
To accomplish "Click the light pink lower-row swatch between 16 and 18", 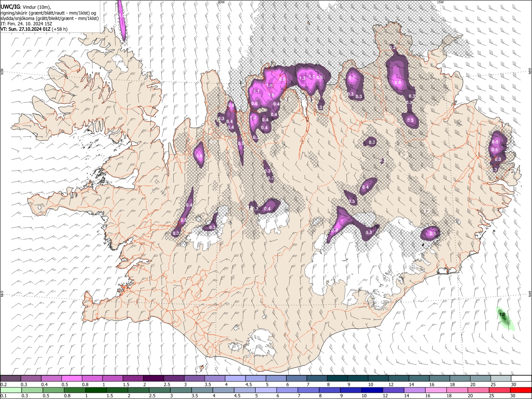I will pyautogui.click(x=436, y=390).
